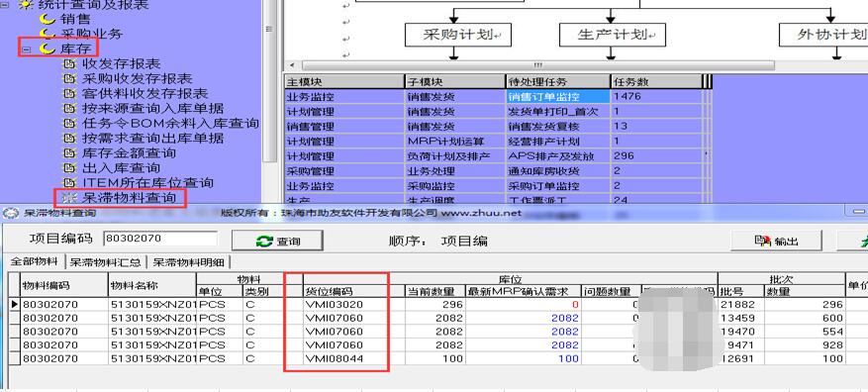Sort by 子模块 column header

click(454, 82)
